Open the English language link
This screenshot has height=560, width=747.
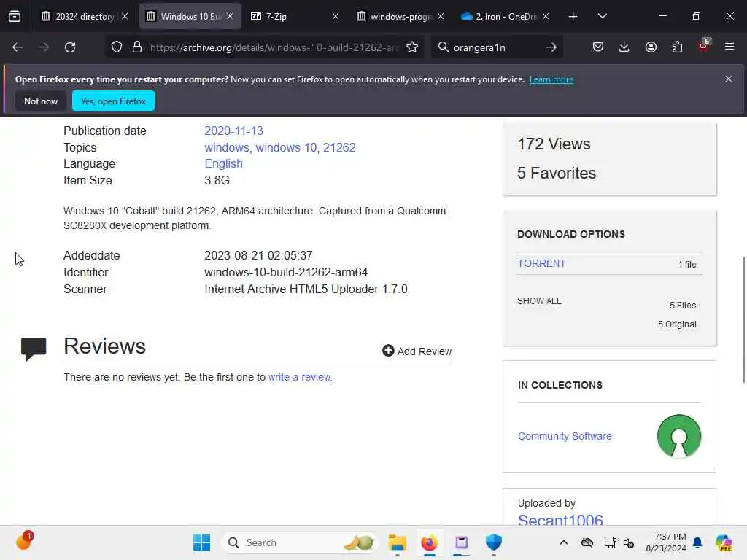tap(223, 164)
